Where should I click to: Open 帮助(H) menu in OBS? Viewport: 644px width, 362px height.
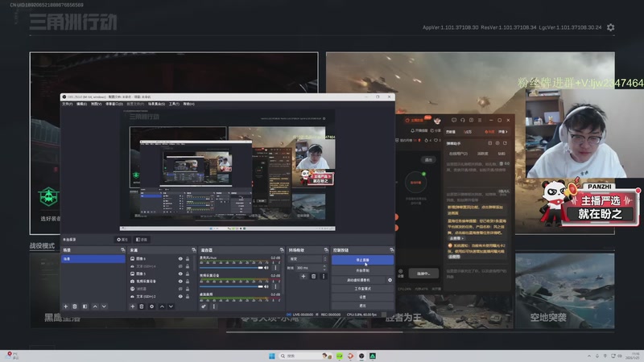[189, 105]
